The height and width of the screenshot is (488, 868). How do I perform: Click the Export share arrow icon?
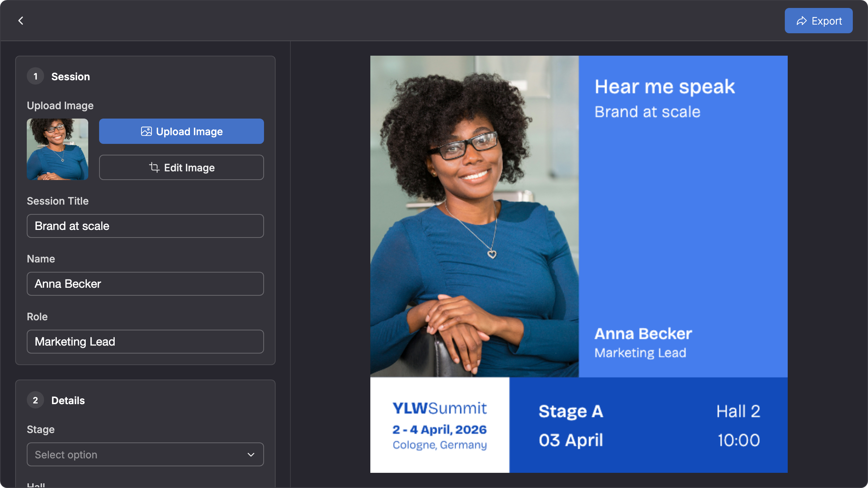click(801, 21)
